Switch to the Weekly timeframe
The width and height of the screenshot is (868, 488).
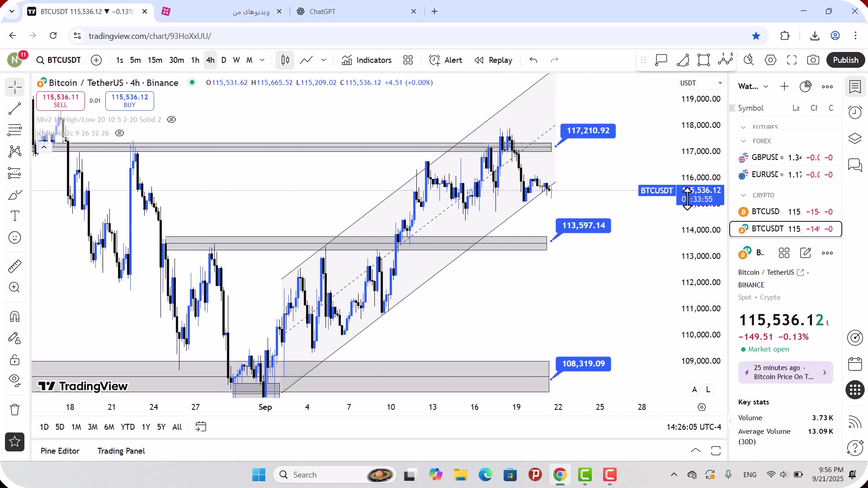(x=236, y=60)
